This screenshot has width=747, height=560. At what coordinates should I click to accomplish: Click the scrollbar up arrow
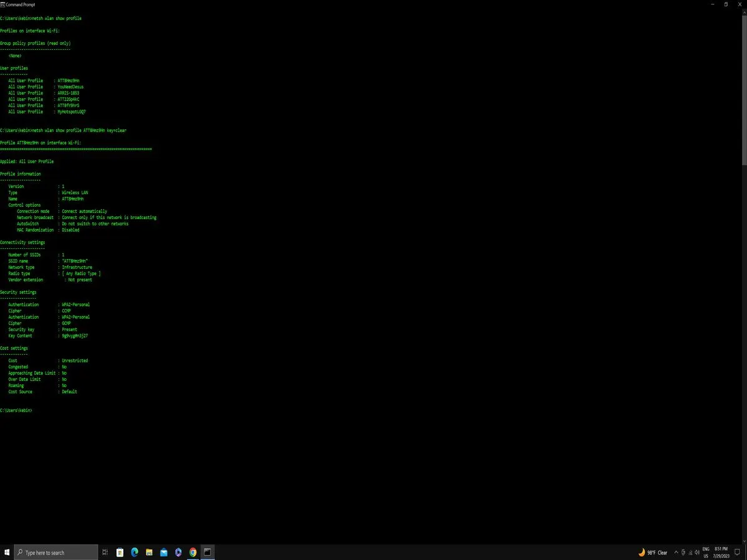pyautogui.click(x=744, y=11)
